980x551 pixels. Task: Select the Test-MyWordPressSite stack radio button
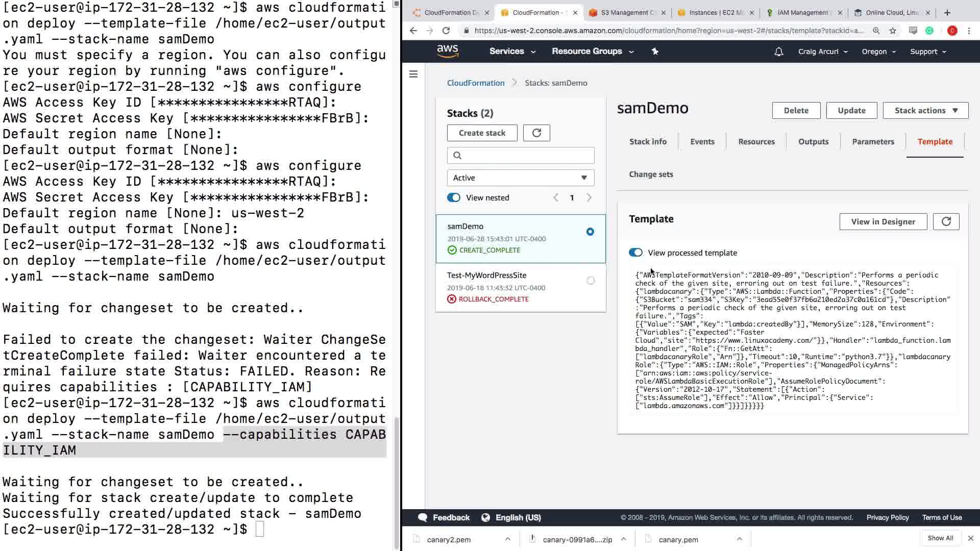click(591, 281)
